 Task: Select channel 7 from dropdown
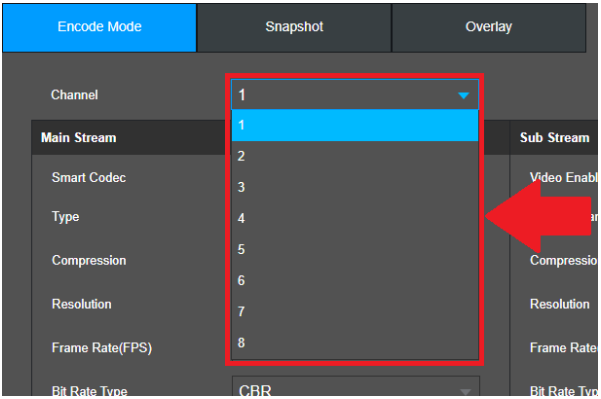pyautogui.click(x=355, y=312)
